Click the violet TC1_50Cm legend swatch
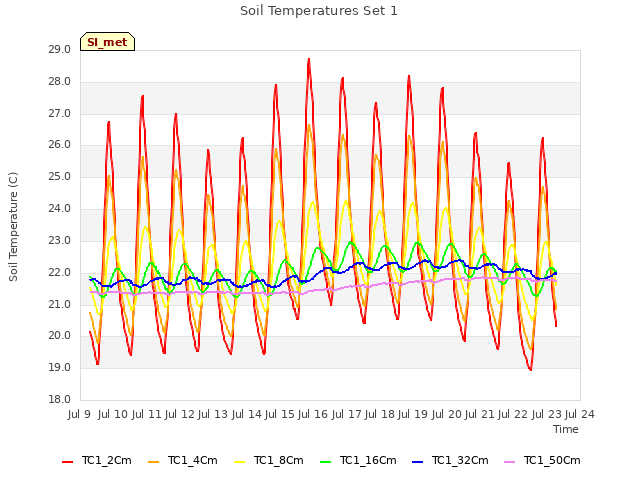Image resolution: width=640 pixels, height=480 pixels. (x=509, y=462)
